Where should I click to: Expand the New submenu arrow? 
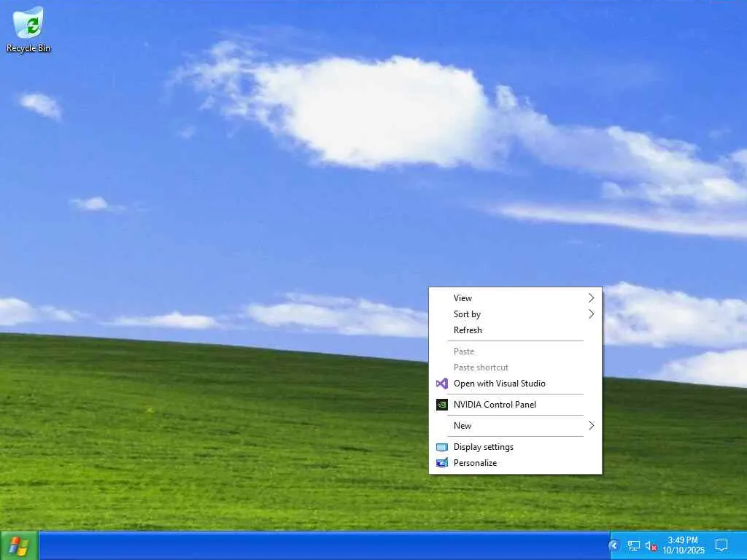click(x=591, y=426)
